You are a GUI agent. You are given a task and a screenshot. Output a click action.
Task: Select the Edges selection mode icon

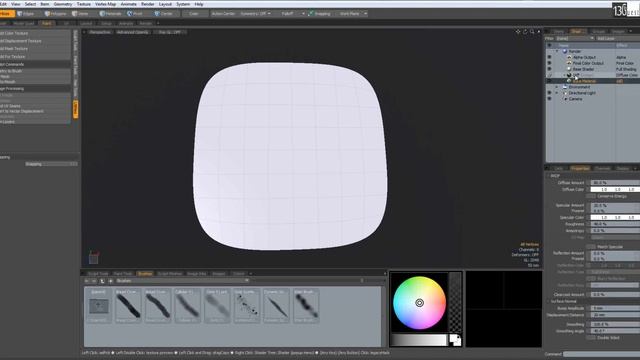pyautogui.click(x=20, y=13)
